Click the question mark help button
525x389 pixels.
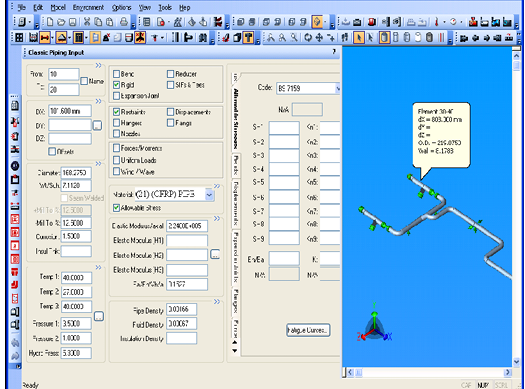334,52
